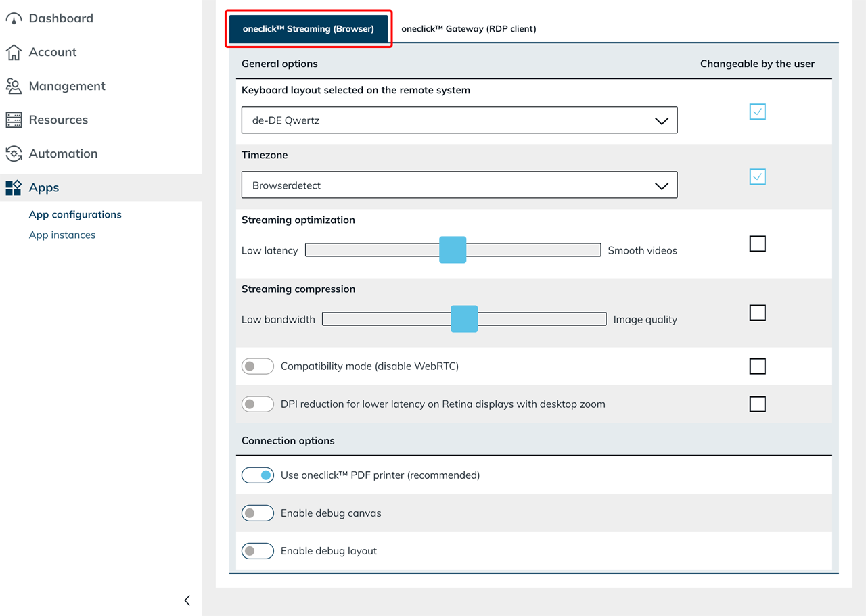The image size is (866, 616).
Task: Click the Connection options heading
Action: point(288,440)
